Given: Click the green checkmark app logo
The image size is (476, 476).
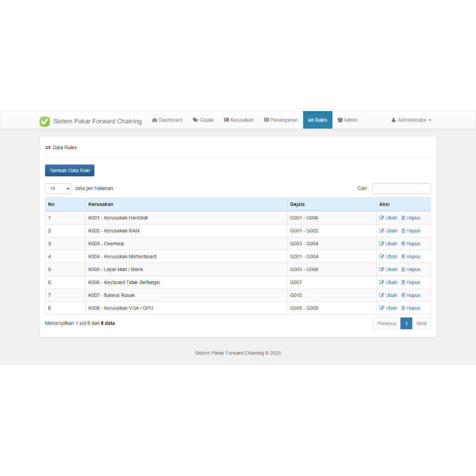Looking at the screenshot, I should pos(45,121).
